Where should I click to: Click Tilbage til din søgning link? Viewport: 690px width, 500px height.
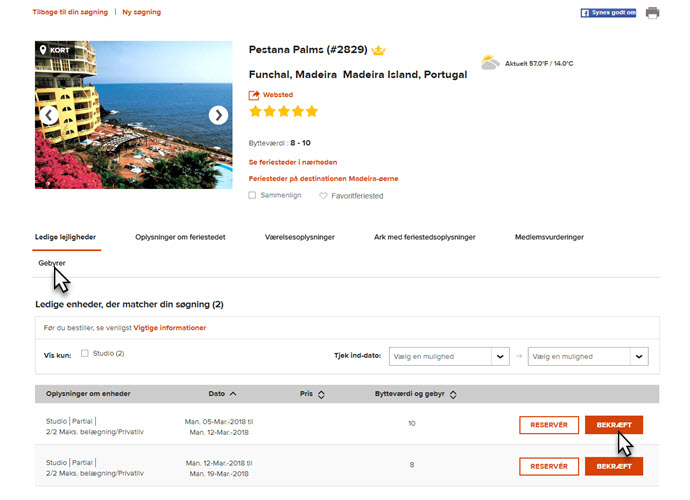(70, 12)
